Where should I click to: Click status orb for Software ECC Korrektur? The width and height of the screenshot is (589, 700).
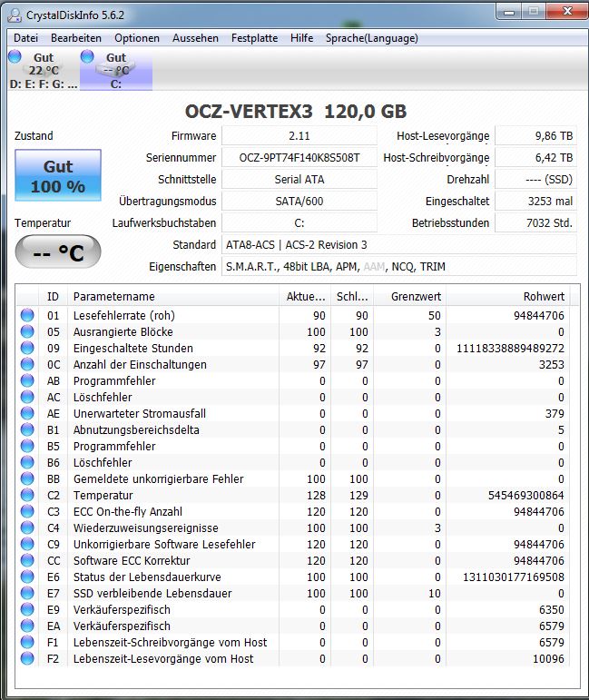(27, 560)
